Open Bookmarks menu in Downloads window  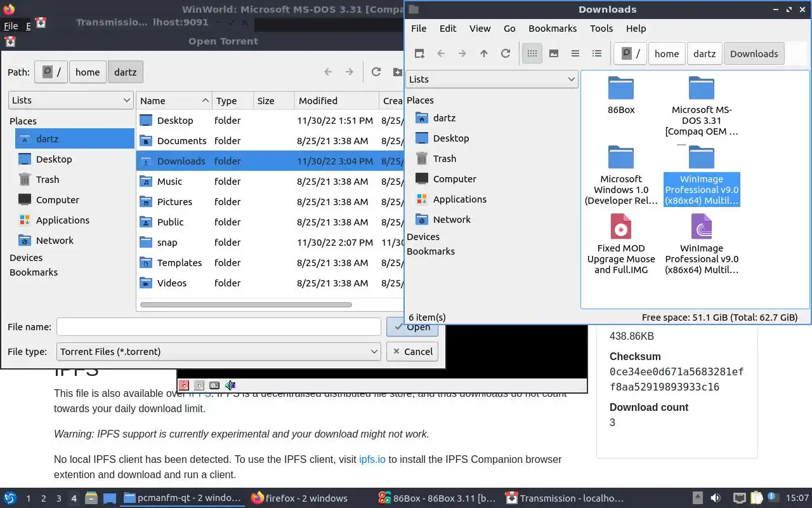(553, 29)
